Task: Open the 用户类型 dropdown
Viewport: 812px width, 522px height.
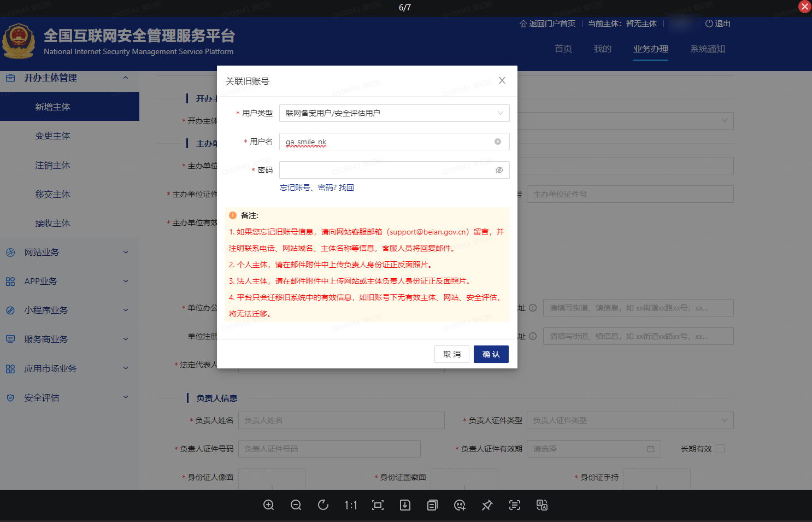Action: [x=394, y=113]
